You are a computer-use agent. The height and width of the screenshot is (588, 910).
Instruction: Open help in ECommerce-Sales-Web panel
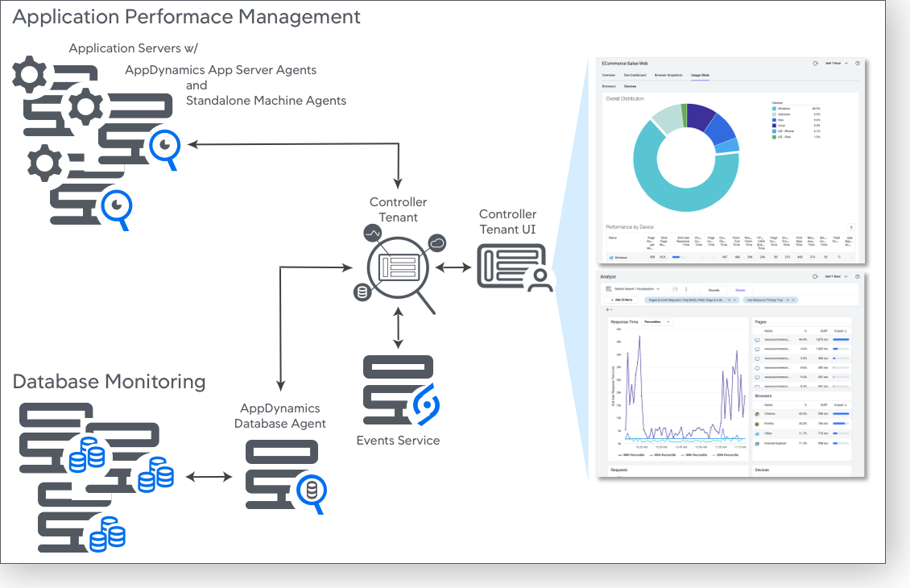pyautogui.click(x=857, y=64)
